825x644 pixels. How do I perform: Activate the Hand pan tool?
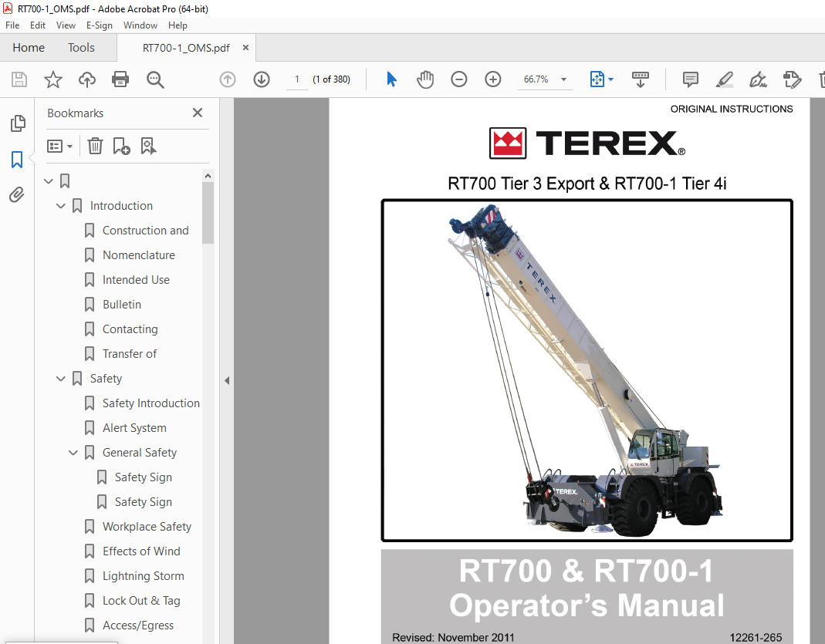tap(425, 79)
